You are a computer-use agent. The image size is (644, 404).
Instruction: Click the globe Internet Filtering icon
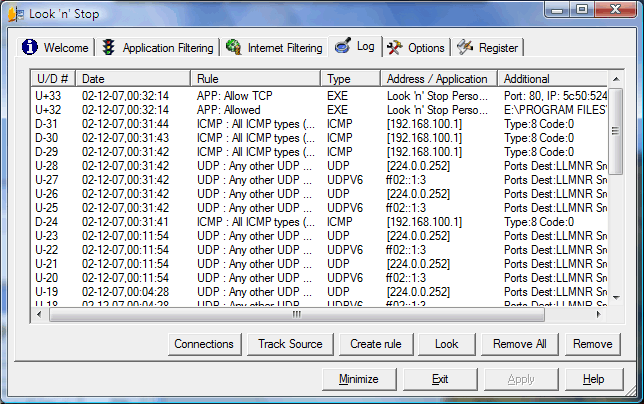234,47
